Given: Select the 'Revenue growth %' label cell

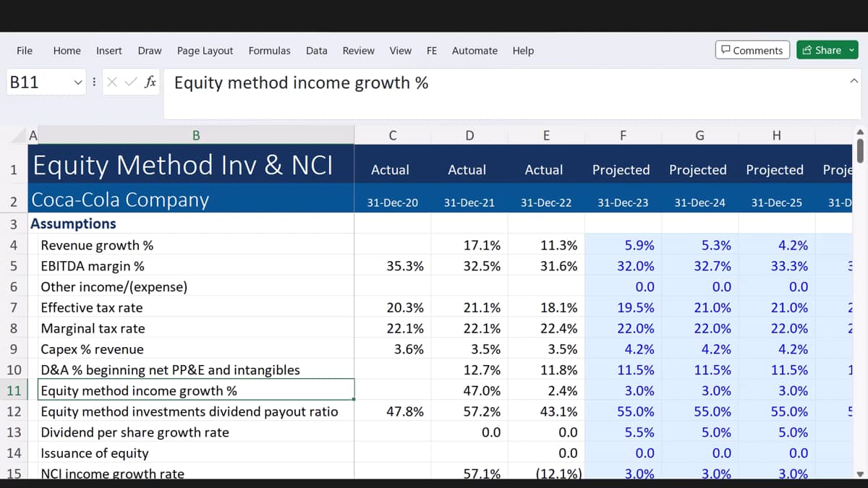Looking at the screenshot, I should coord(196,245).
